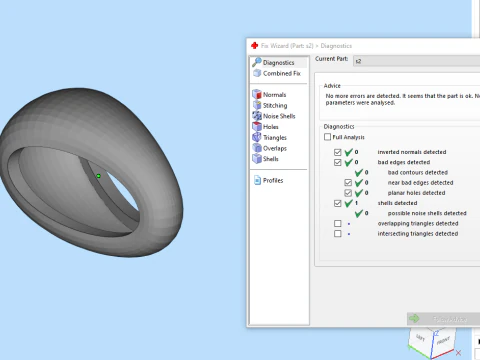This screenshot has height=360, width=480.
Task: Toggle shells detected checkbox
Action: click(x=338, y=203)
